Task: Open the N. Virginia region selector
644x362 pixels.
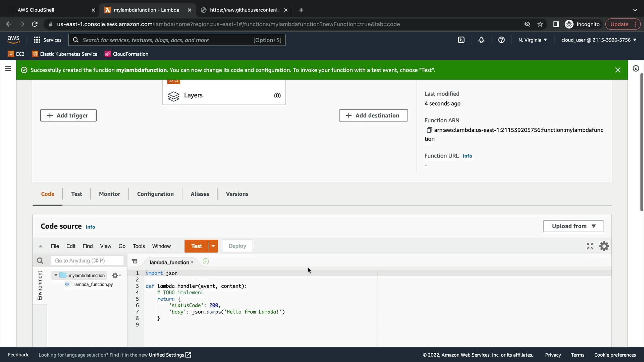Action: pyautogui.click(x=532, y=40)
